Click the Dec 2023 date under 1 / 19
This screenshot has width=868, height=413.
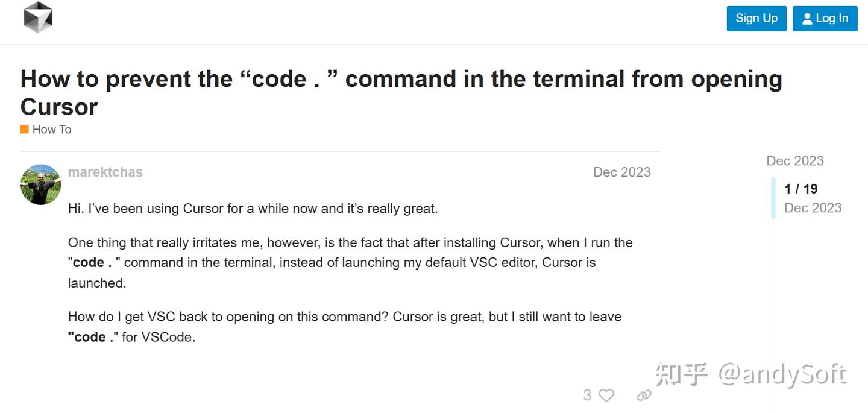click(x=813, y=208)
